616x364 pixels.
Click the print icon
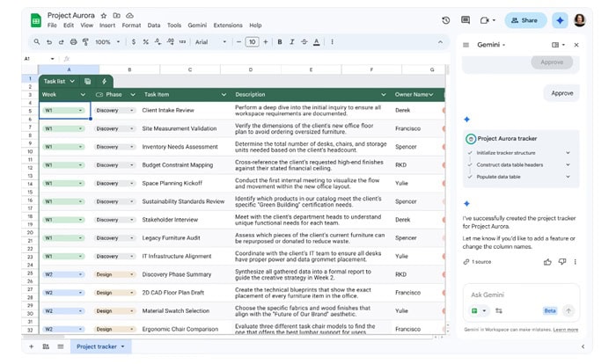(x=73, y=42)
